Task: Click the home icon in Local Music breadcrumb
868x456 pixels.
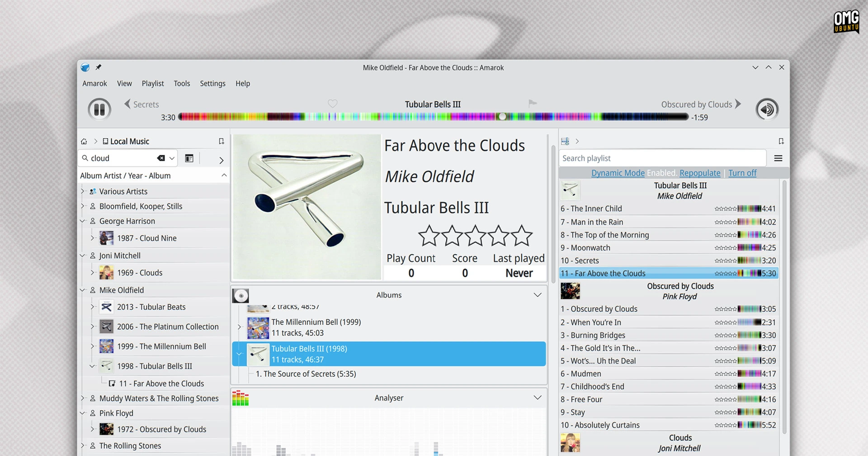Action: [x=84, y=142]
